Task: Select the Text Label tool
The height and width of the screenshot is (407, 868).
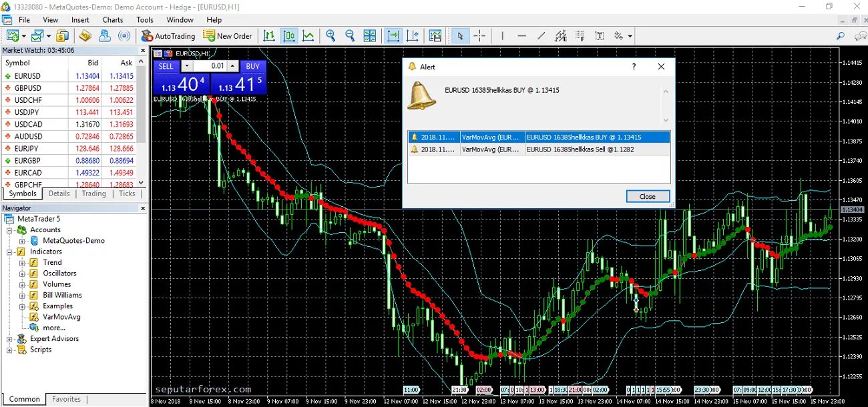Action: [x=600, y=36]
